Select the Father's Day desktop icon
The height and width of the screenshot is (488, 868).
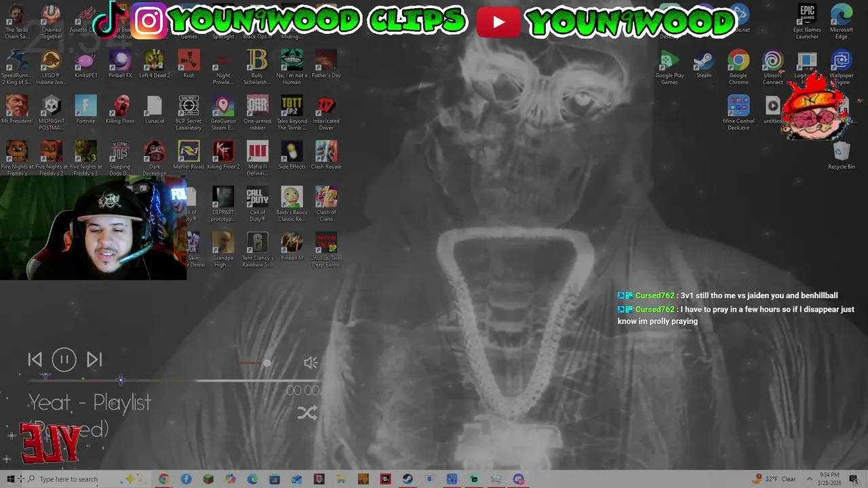(x=326, y=64)
